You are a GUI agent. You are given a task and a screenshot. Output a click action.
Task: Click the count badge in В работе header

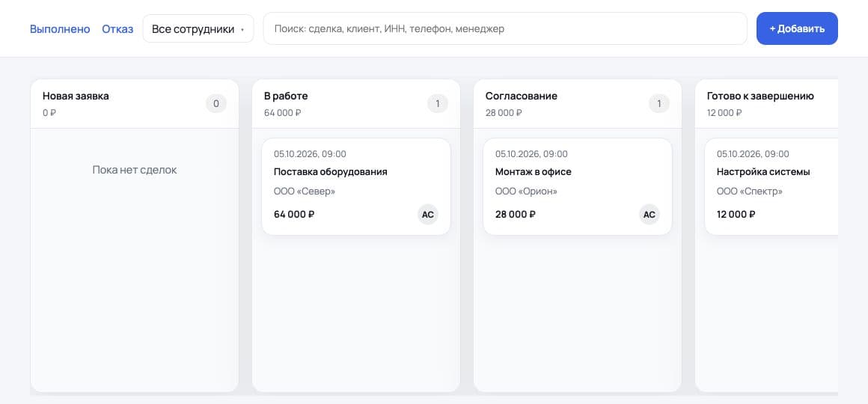point(438,103)
